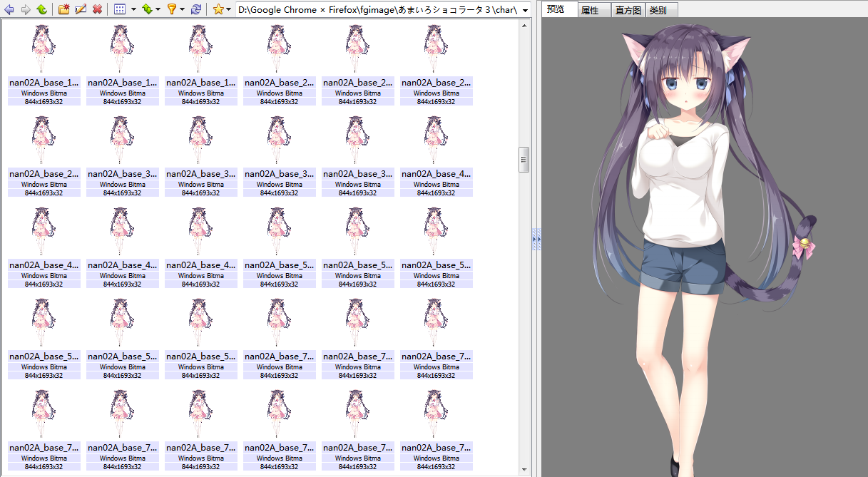Click the green arrows sort icon
This screenshot has height=477, width=868.
[x=147, y=10]
